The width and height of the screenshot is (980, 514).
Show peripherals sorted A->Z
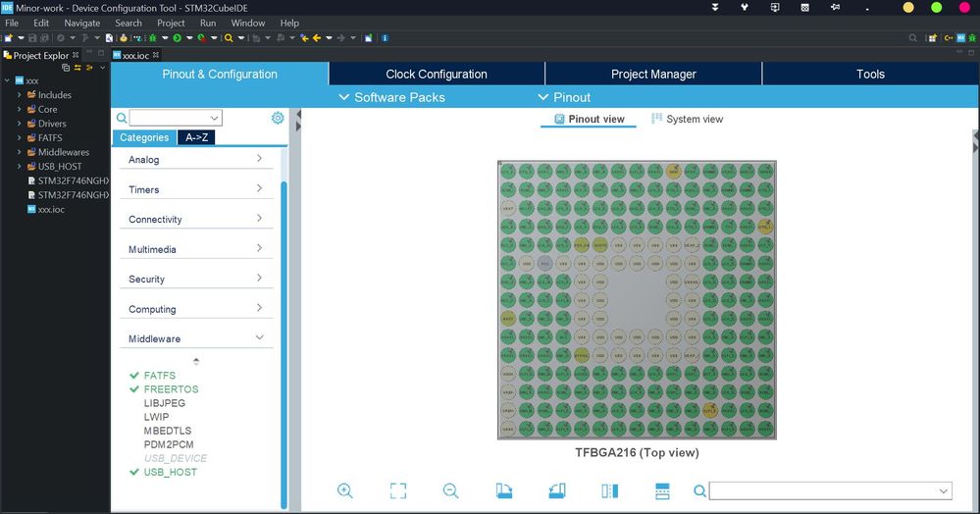click(196, 137)
